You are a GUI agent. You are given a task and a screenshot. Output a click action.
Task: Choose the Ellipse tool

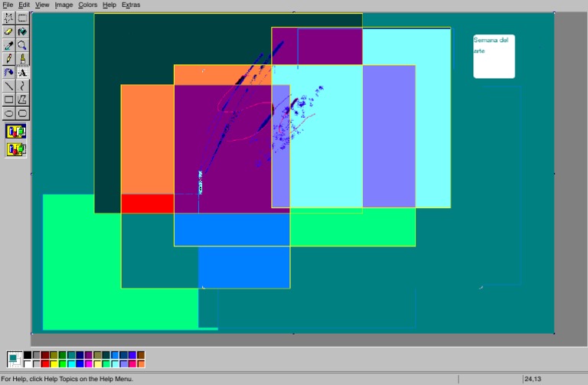click(9, 113)
